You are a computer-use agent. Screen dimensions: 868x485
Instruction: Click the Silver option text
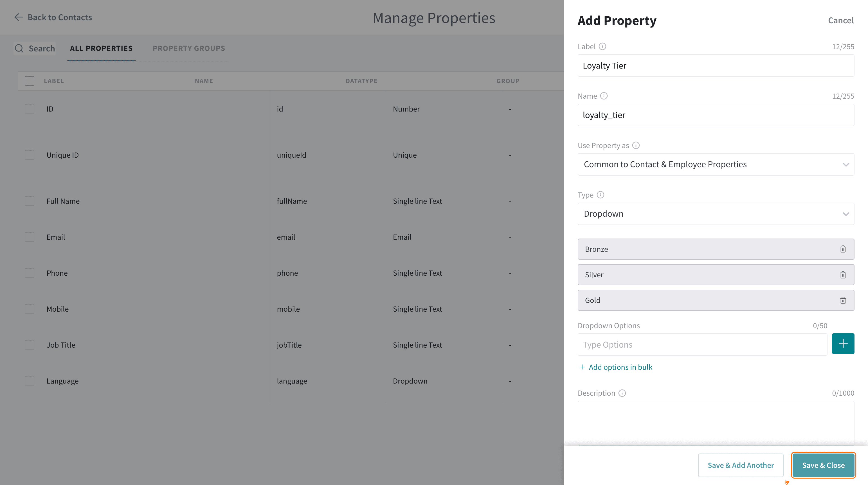(594, 275)
